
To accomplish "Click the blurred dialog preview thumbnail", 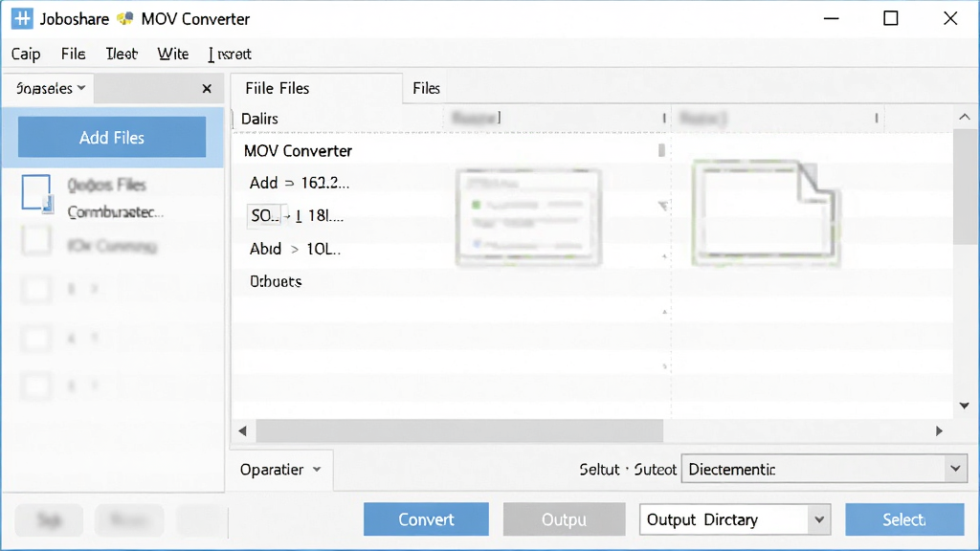I will coord(528,218).
